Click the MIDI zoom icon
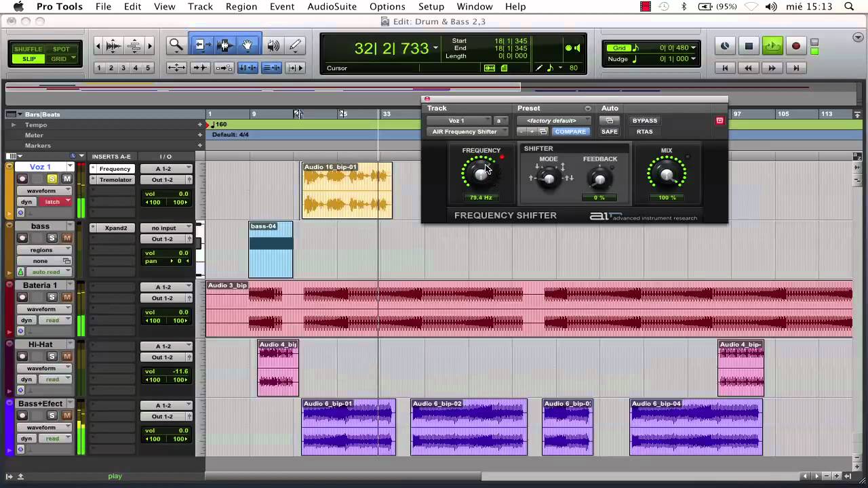 click(134, 45)
